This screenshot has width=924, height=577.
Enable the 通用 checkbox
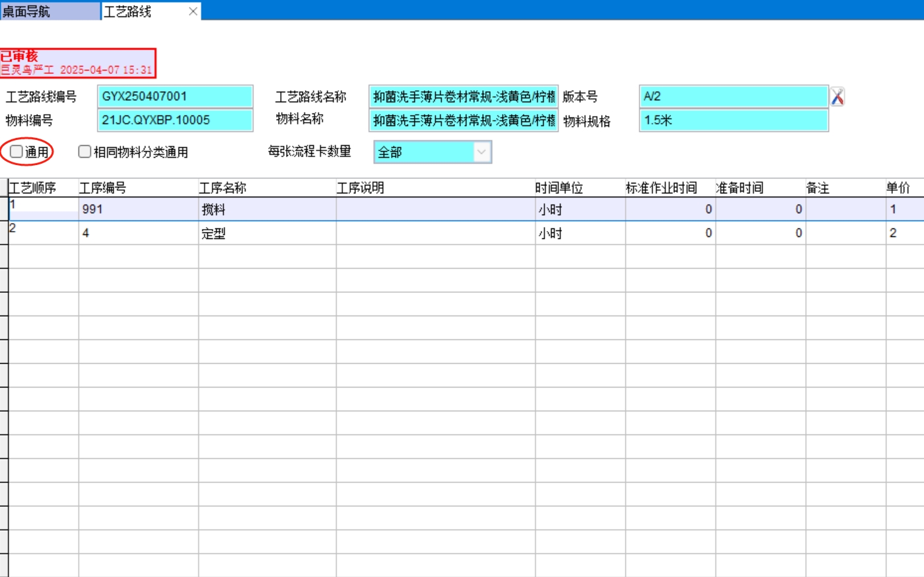pyautogui.click(x=17, y=152)
